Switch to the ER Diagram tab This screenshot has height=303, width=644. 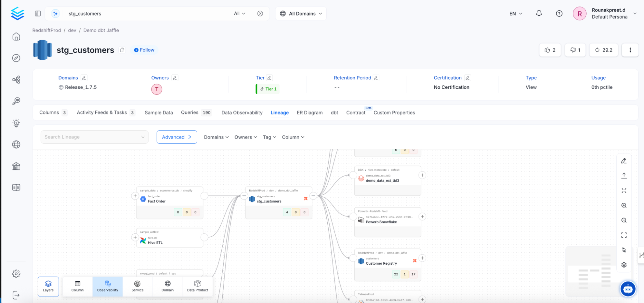pos(309,112)
